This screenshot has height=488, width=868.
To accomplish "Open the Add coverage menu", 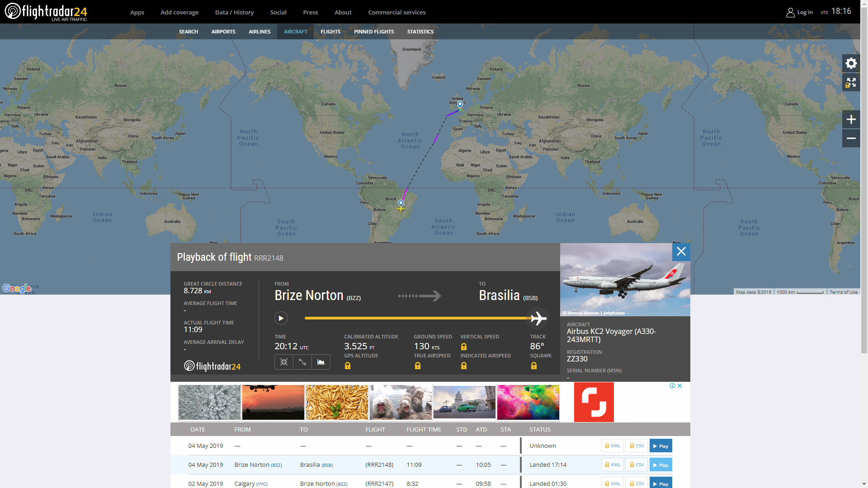I will click(x=179, y=12).
